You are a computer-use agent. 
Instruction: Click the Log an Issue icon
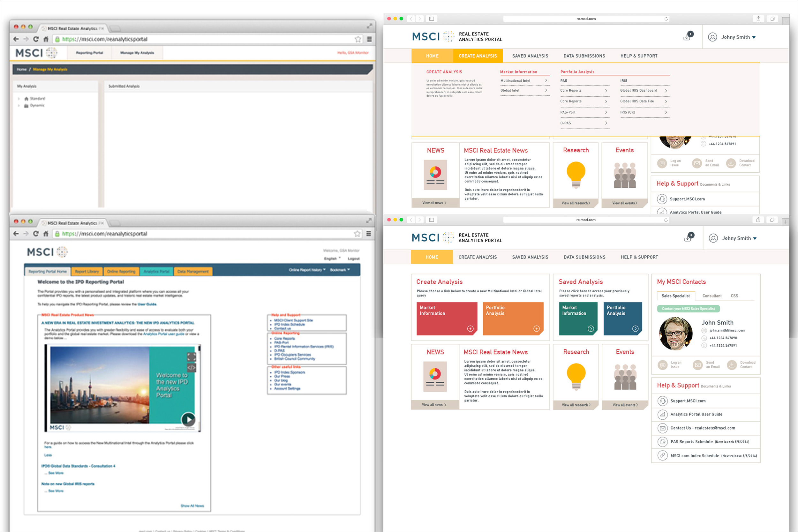[662, 365]
